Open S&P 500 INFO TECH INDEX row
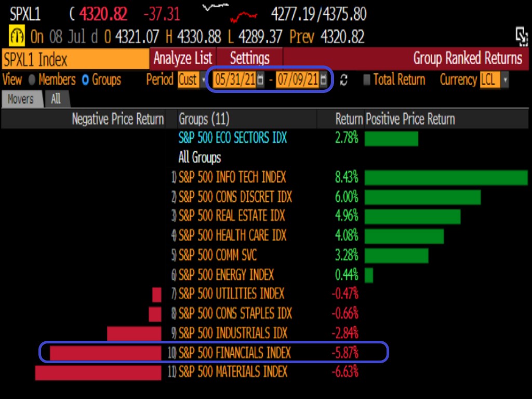This screenshot has width=532, height=399. (x=232, y=178)
